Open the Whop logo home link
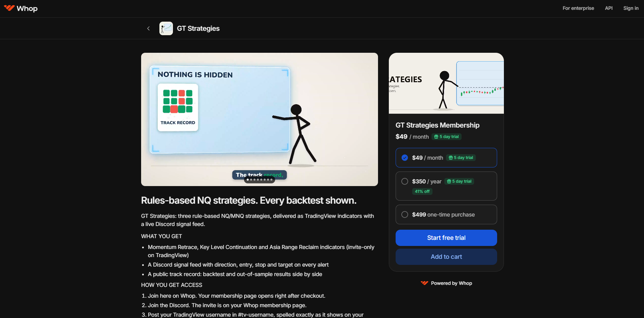The image size is (644, 318). coord(21,8)
